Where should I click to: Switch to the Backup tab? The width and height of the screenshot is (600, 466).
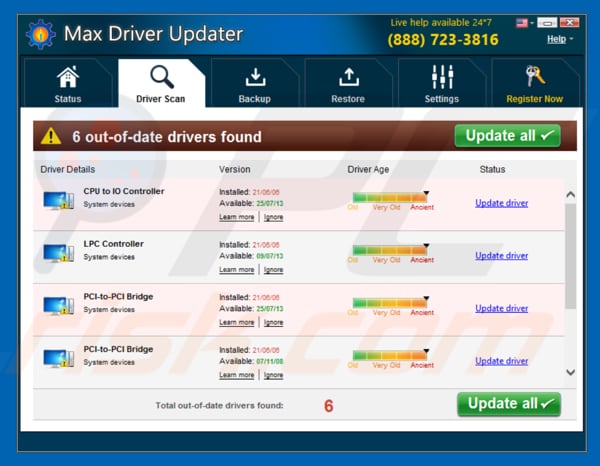coord(254,83)
